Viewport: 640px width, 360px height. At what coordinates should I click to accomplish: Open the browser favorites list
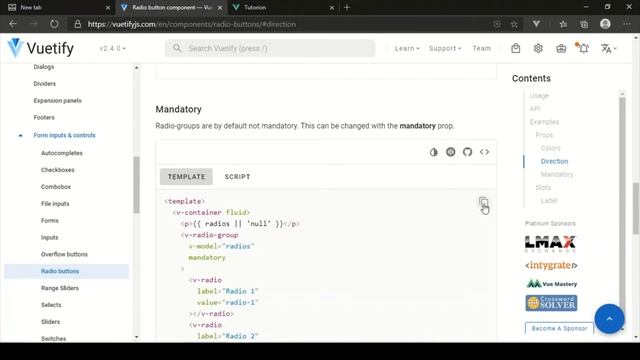click(563, 24)
